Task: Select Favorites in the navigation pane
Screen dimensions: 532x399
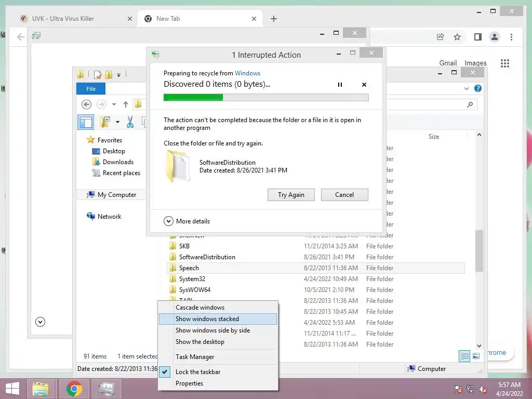Action: [104, 140]
